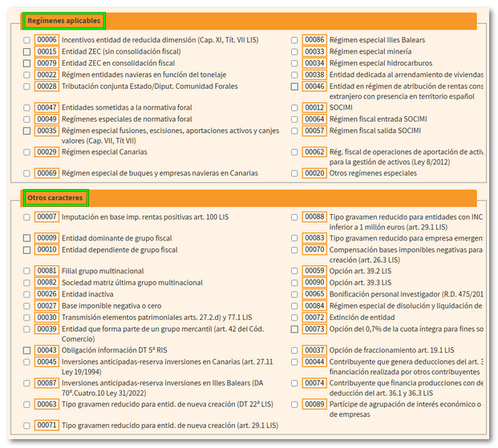The image size is (498, 448).
Task: Check 00090 Opción art. 39.3 LIS
Action: click(294, 283)
